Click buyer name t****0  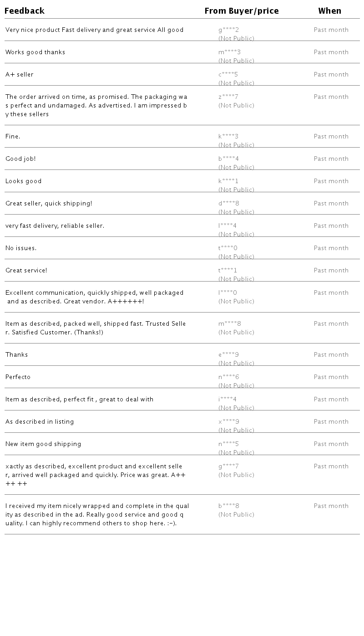227,248
